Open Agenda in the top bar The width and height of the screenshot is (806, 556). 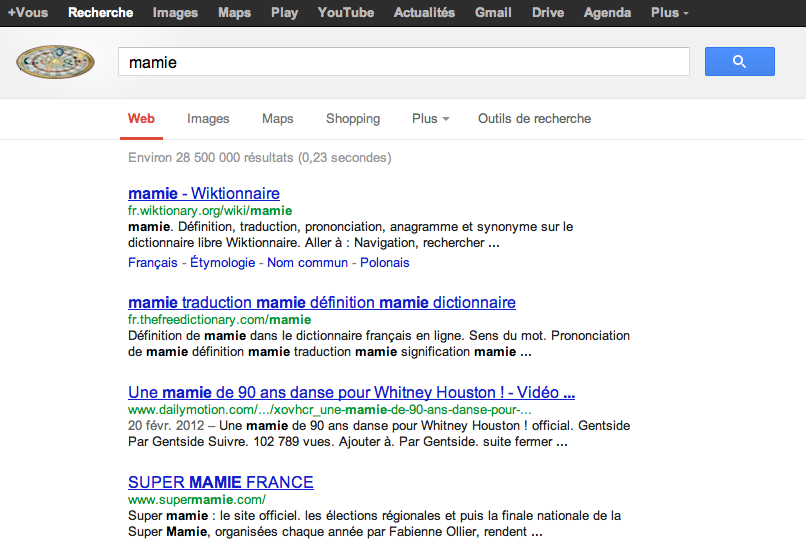coord(607,13)
